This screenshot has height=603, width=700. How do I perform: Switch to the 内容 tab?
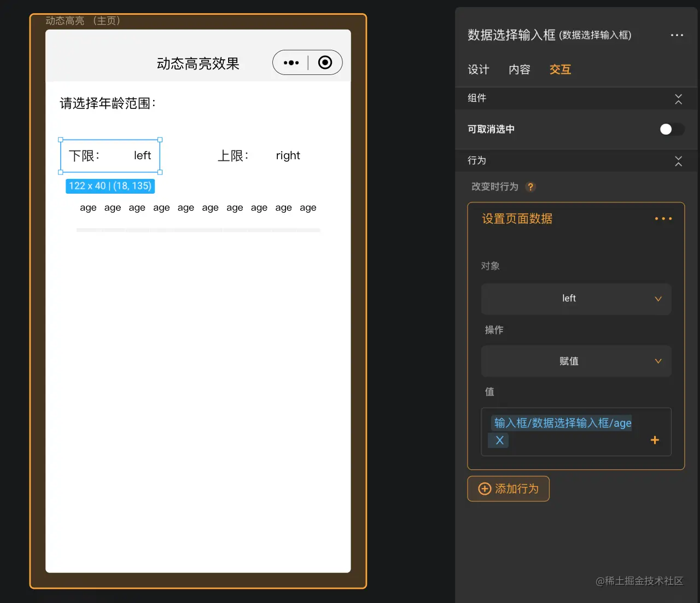[520, 69]
